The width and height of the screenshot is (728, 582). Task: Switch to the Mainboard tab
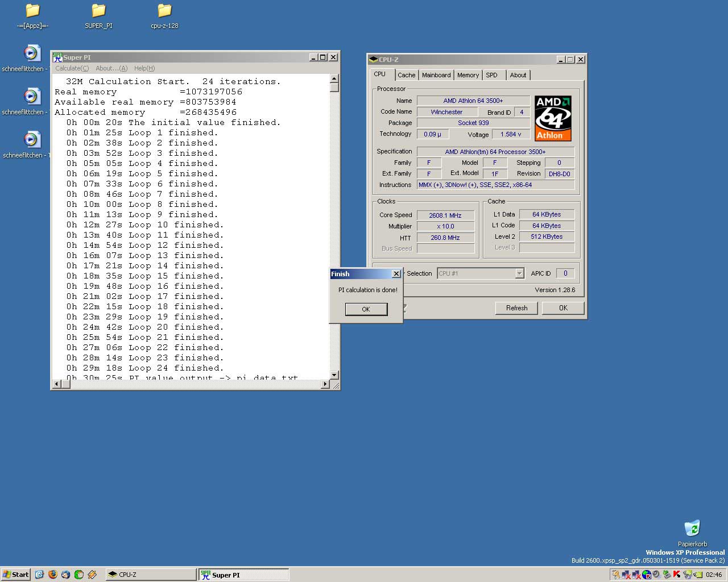pyautogui.click(x=436, y=75)
